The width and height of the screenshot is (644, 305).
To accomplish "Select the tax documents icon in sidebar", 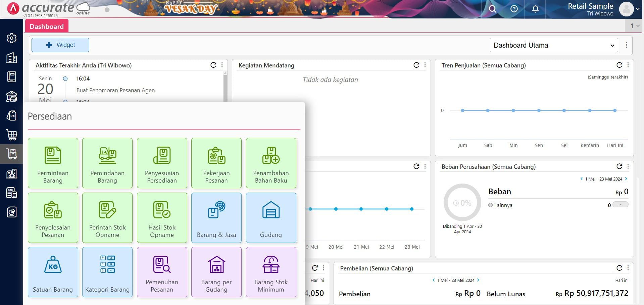I will pyautogui.click(x=12, y=192).
